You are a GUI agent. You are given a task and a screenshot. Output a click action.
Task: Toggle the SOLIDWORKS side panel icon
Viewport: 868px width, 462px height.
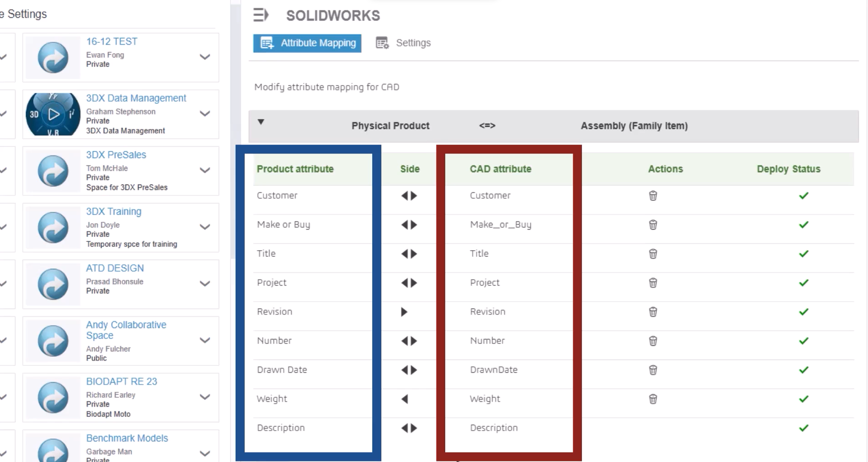[x=261, y=15]
